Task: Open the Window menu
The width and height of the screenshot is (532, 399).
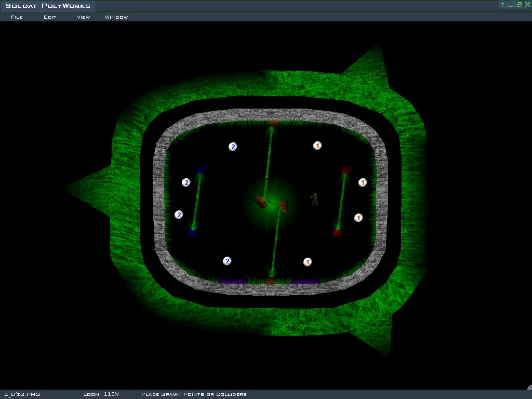Action: (116, 17)
